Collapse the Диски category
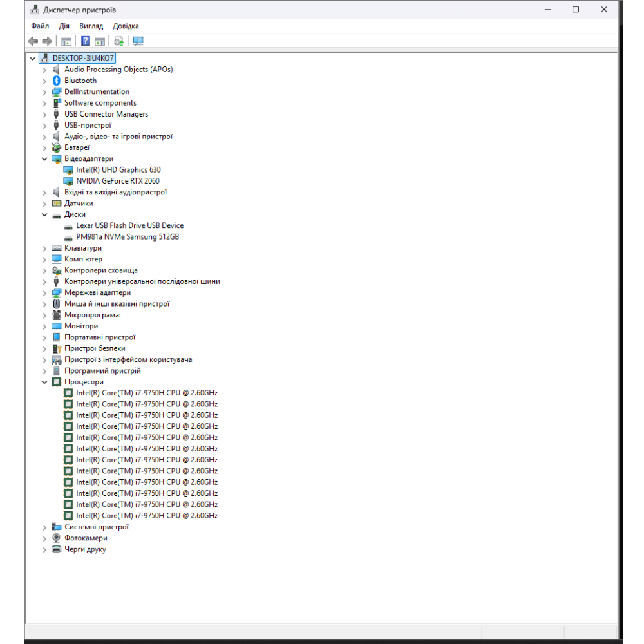Viewport: 644px width, 644px height. 45,215
